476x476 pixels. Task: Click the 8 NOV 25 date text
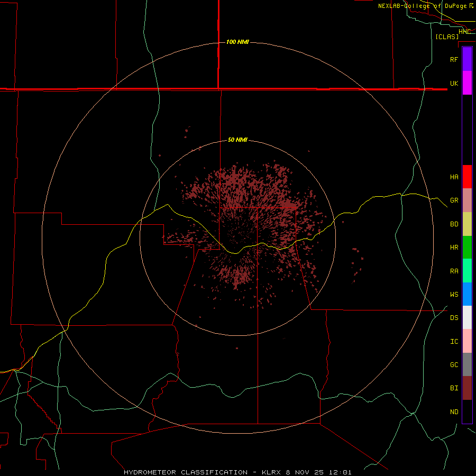[x=305, y=472]
